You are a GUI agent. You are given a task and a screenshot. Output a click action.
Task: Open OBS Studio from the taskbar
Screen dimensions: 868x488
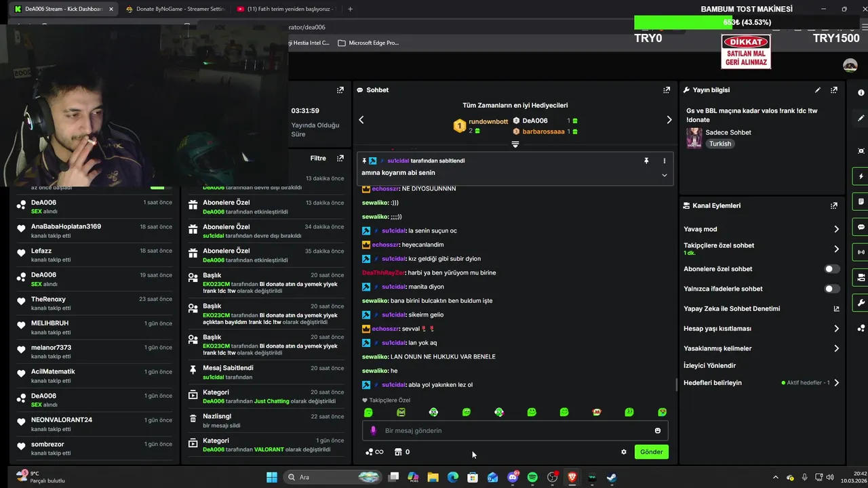552,477
